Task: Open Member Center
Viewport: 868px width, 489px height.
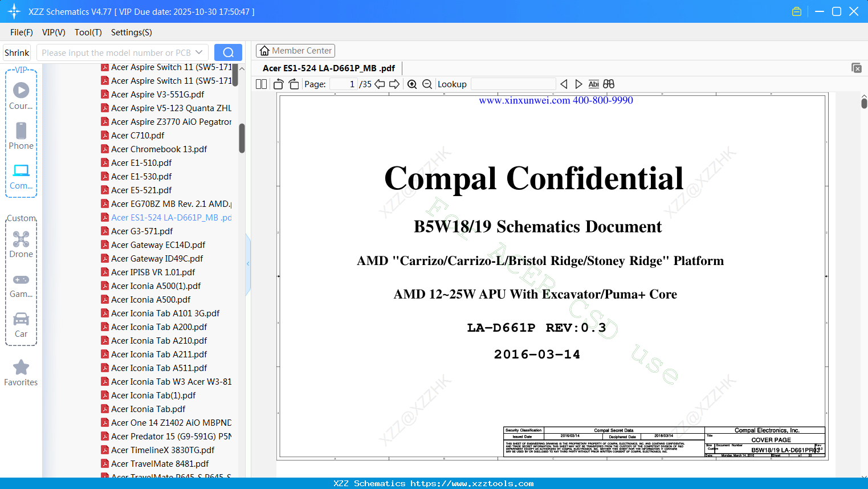Action: click(295, 51)
